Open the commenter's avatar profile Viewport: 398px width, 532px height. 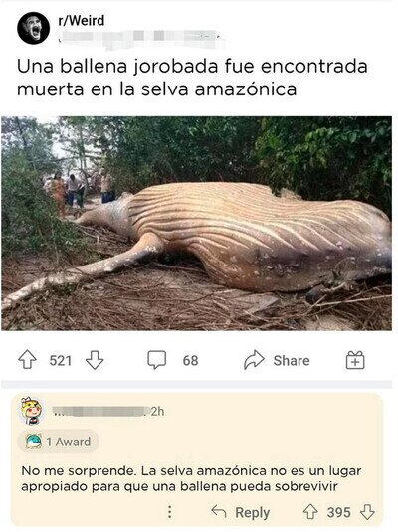pos(32,412)
